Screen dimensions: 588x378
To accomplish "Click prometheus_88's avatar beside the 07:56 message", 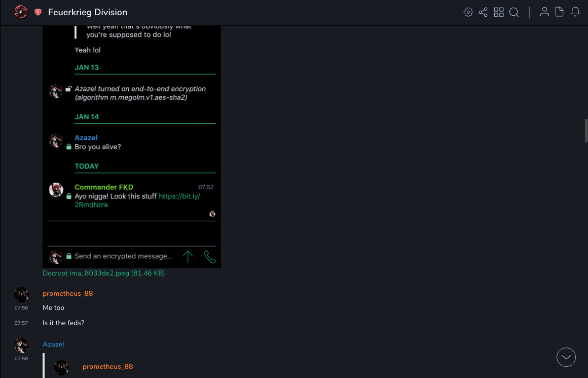I will pyautogui.click(x=21, y=295).
